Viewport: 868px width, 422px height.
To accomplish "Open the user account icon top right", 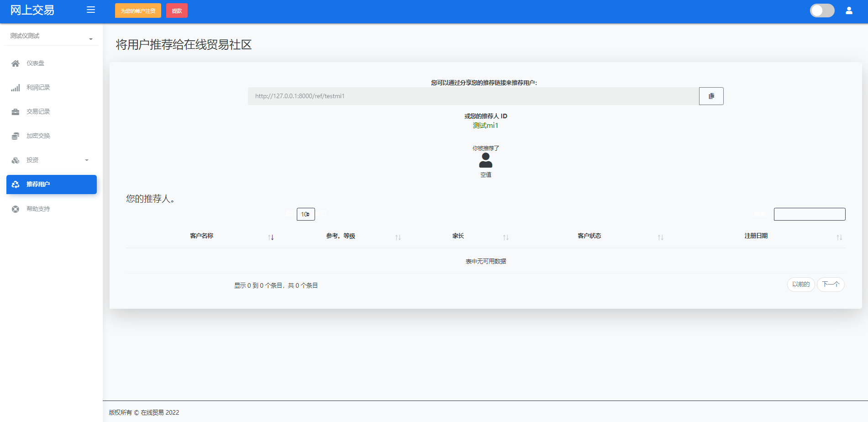I will [849, 11].
